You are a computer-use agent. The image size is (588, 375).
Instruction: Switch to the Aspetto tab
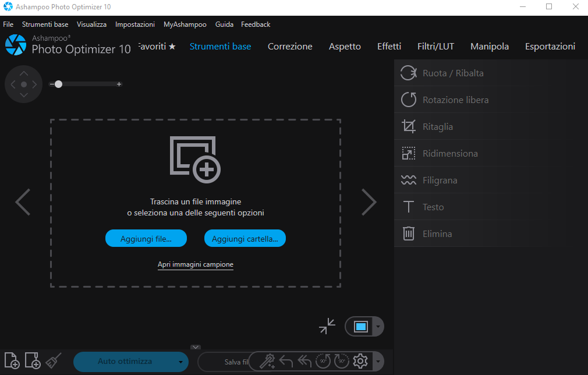(x=345, y=47)
